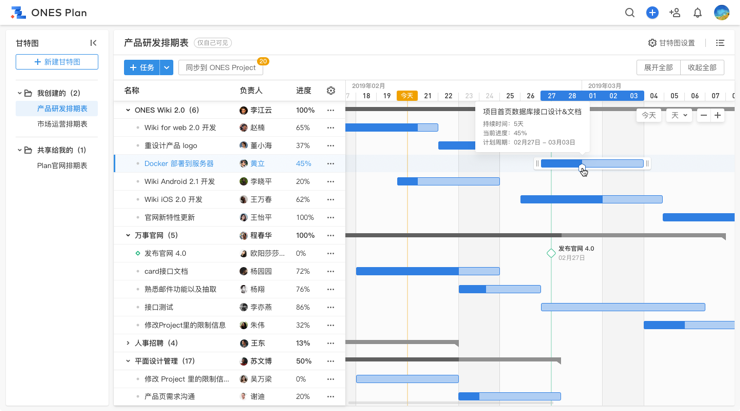740x411 pixels.
Task: Collapse the ONES Wiki 2.0 group
Action: [x=128, y=110]
